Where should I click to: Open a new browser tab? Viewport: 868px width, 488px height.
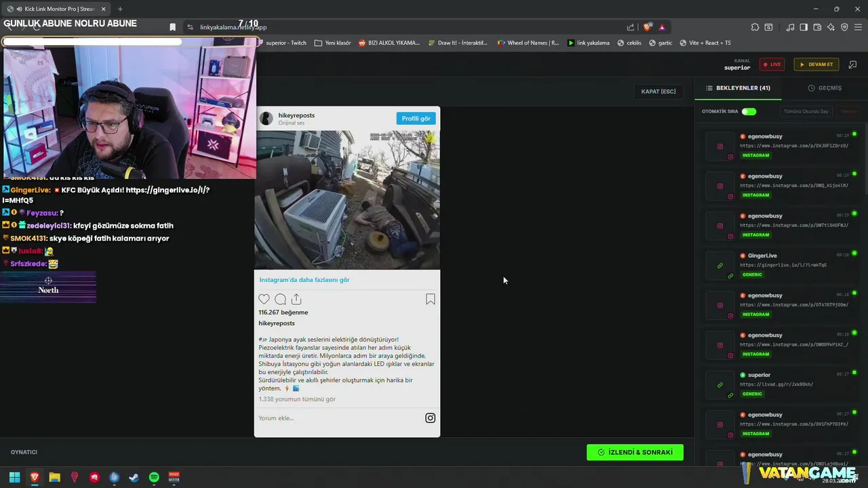tap(120, 9)
